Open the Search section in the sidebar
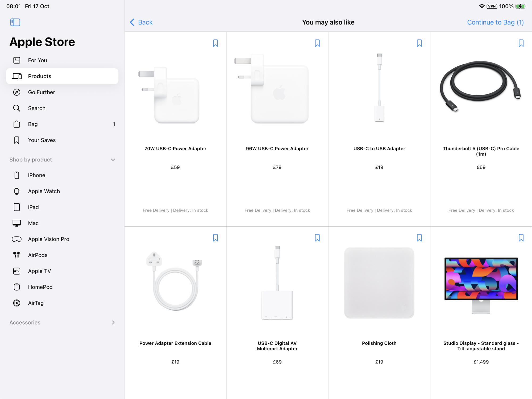The height and width of the screenshot is (399, 532). (37, 108)
